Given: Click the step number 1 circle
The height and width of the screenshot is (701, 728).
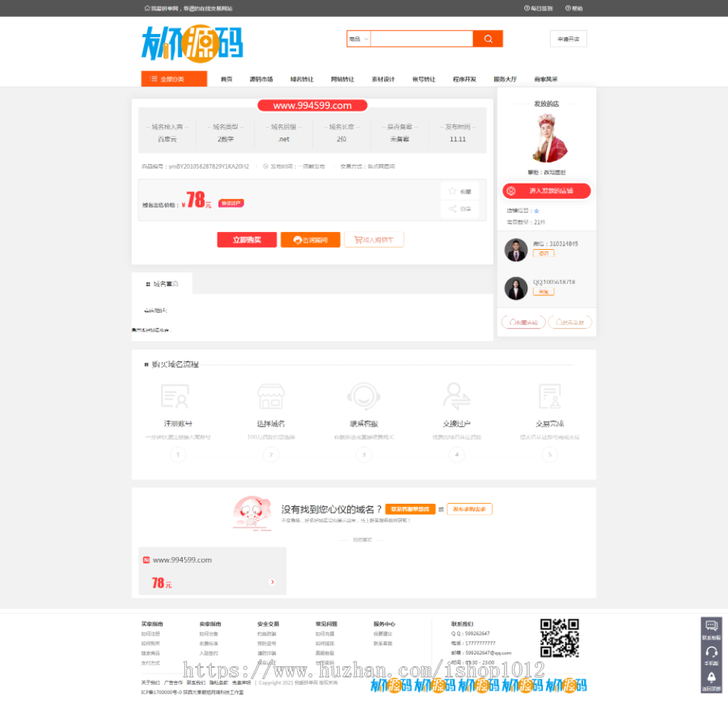Looking at the screenshot, I should tap(178, 454).
